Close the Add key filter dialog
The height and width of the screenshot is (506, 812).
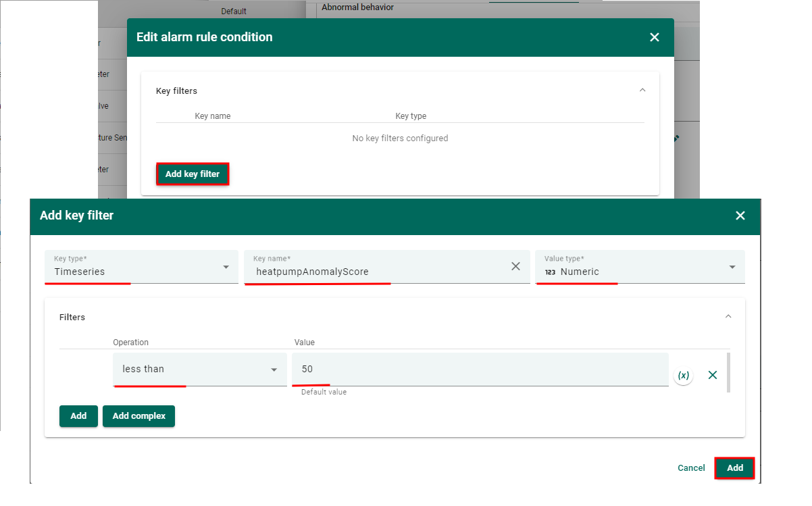click(x=740, y=216)
